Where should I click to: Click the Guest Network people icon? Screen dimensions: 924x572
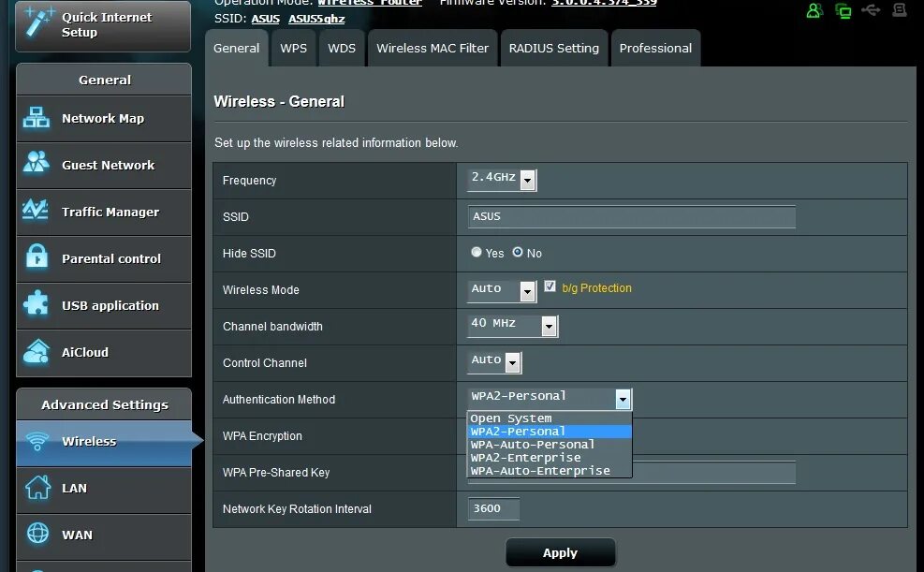(x=36, y=162)
